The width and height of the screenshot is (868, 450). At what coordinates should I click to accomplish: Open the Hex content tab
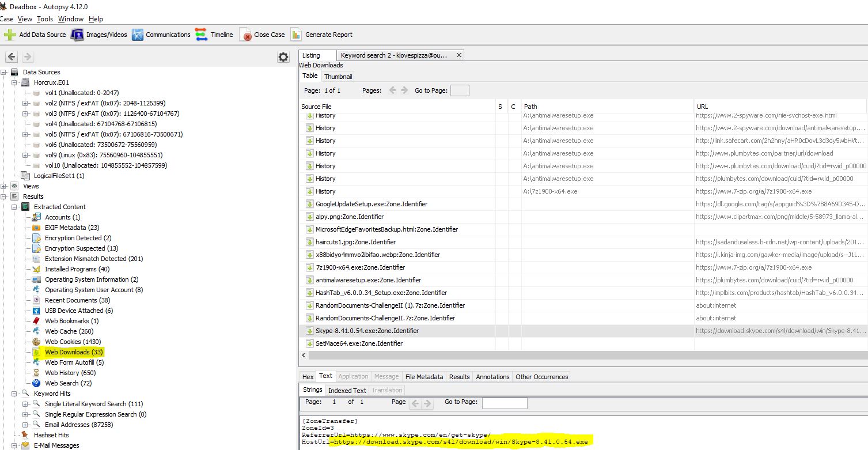tap(308, 376)
